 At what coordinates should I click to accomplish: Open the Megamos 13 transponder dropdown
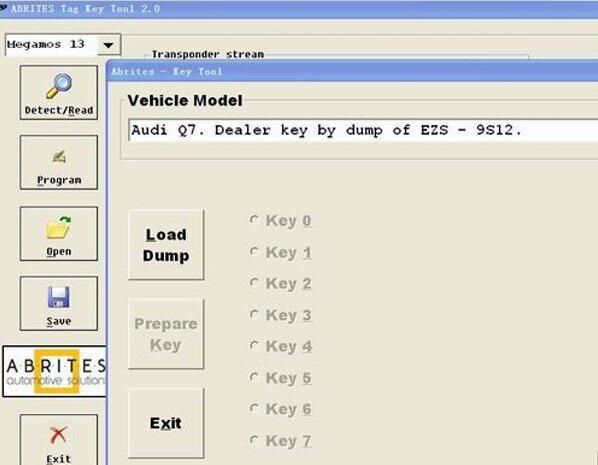(x=109, y=45)
